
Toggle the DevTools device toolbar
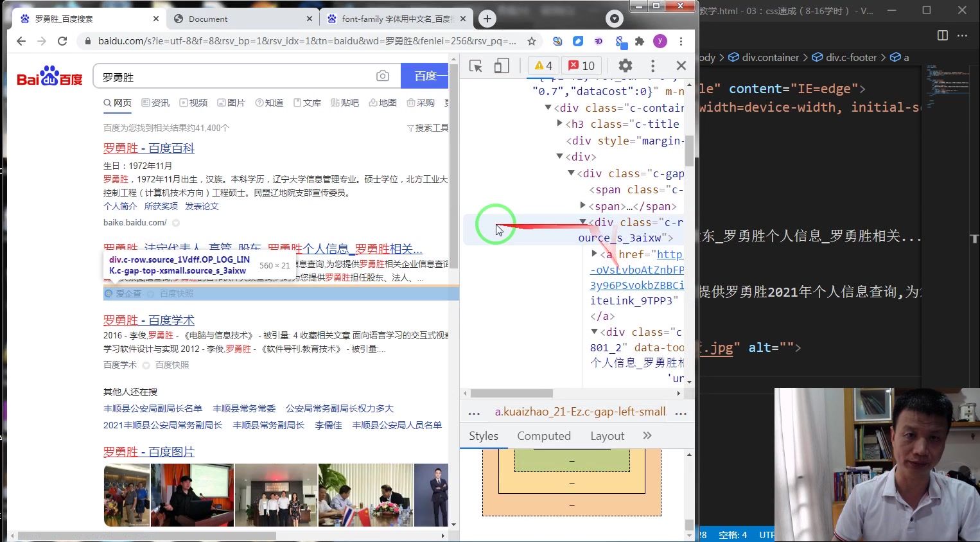[502, 66]
